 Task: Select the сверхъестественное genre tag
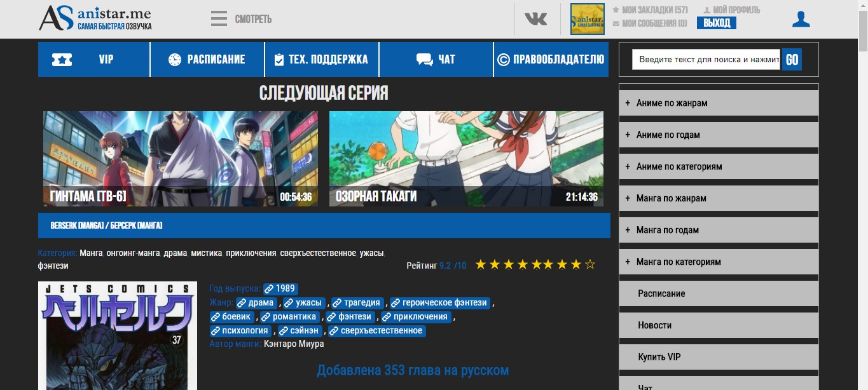[x=376, y=330]
